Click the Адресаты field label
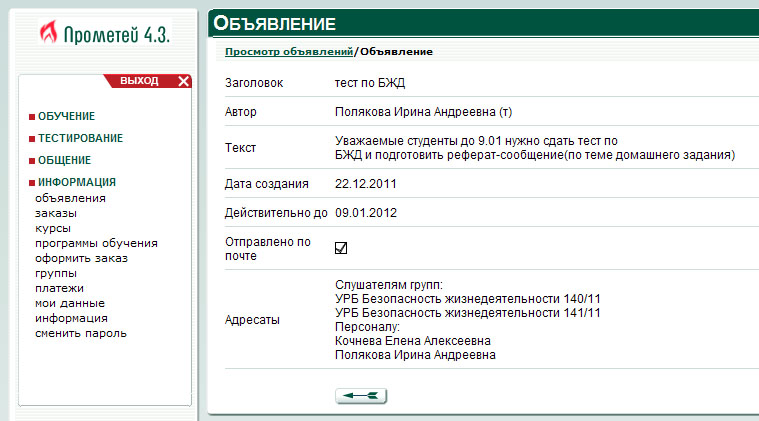 click(x=252, y=320)
